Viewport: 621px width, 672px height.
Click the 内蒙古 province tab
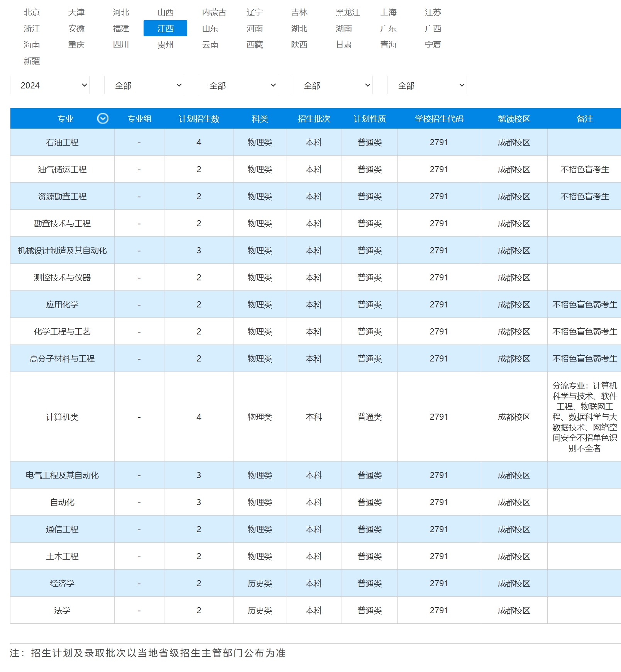click(x=214, y=12)
